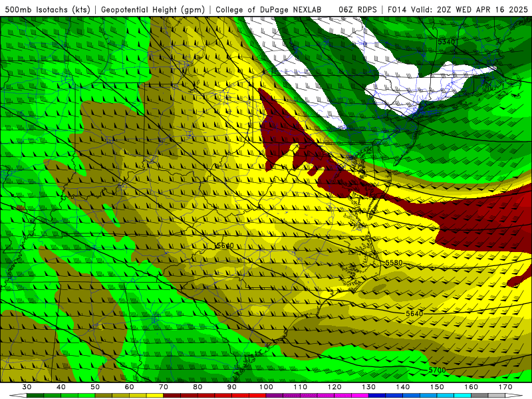Image resolution: width=532 pixels, height=399 pixels.
Task: Click the 40 value on the color scale
Action: (61, 387)
